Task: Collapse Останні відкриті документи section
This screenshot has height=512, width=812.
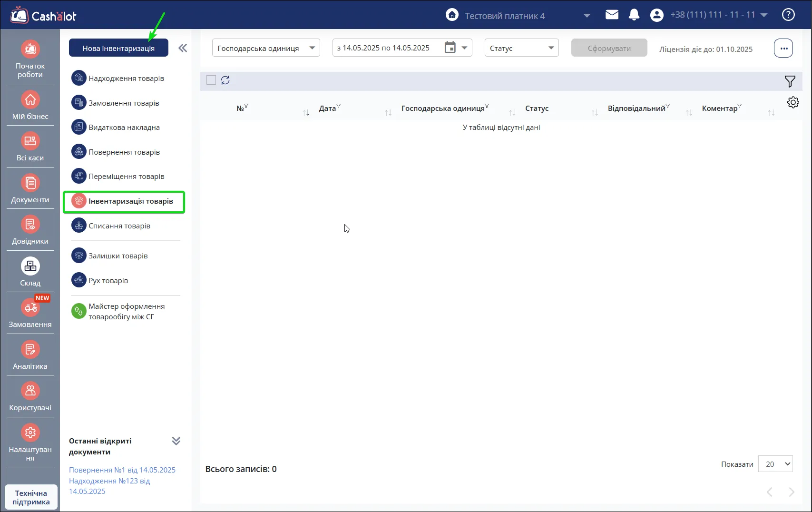Action: [x=176, y=441]
